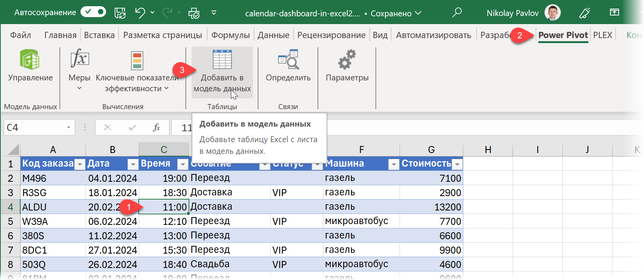Image resolution: width=644 pixels, height=280 pixels.
Task: Switch to the Вид tab
Action: tap(380, 35)
